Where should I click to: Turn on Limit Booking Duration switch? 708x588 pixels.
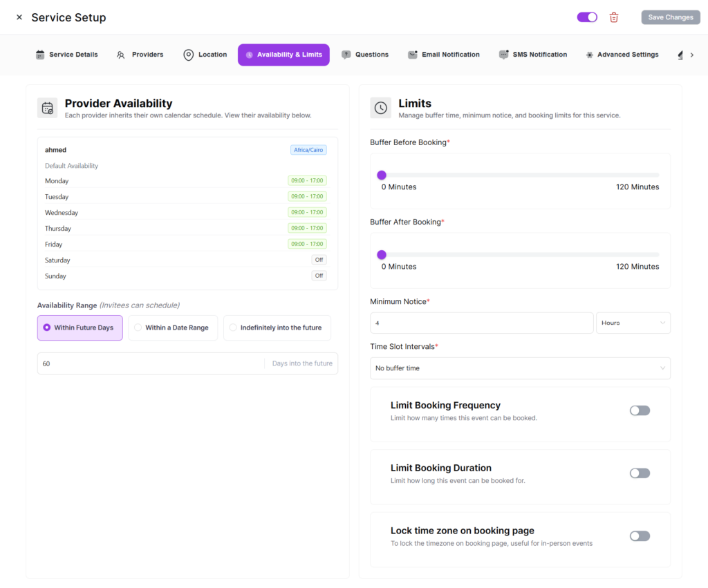click(640, 473)
